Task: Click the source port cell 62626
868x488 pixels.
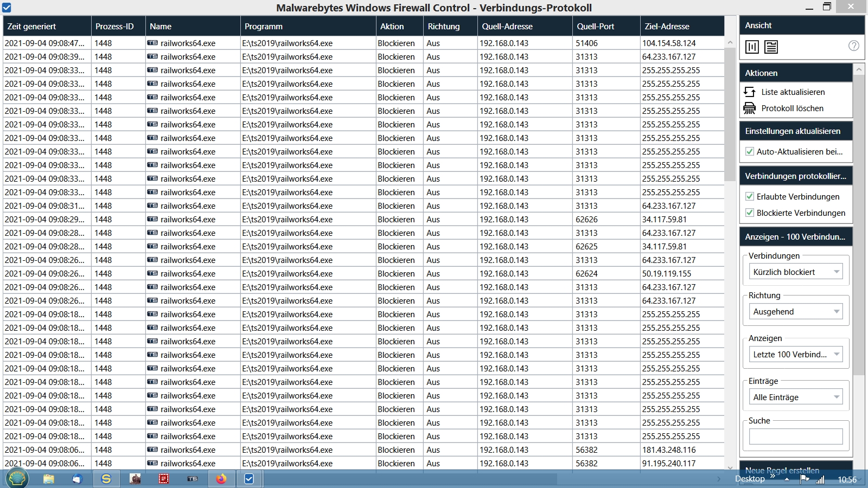Action: (607, 219)
